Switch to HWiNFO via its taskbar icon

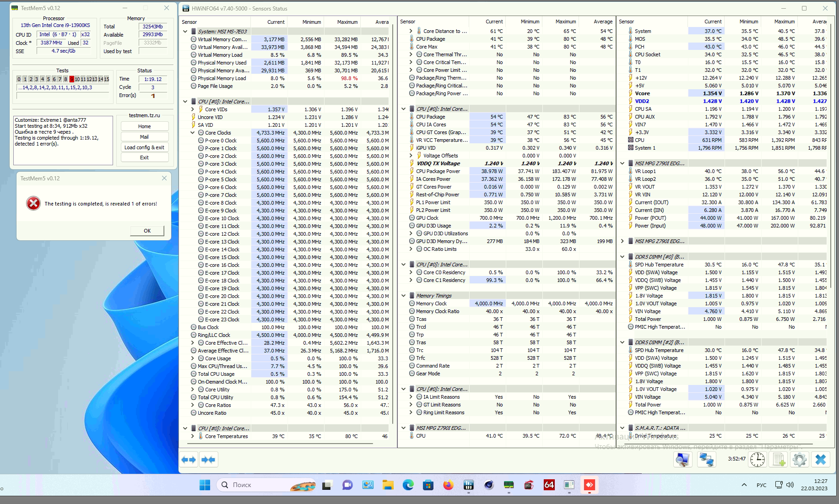coord(468,485)
